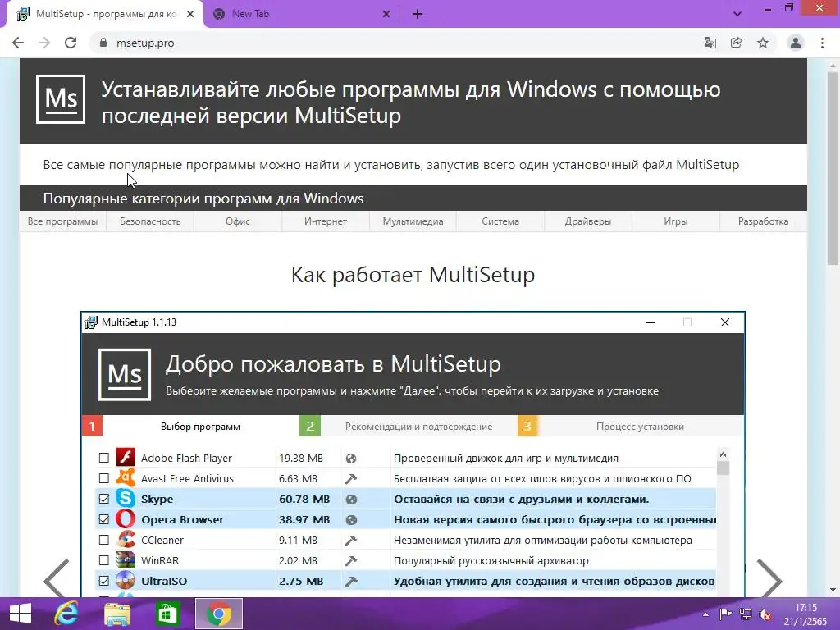Click the tool icon in Avast row
The image size is (840, 630).
pyautogui.click(x=351, y=479)
